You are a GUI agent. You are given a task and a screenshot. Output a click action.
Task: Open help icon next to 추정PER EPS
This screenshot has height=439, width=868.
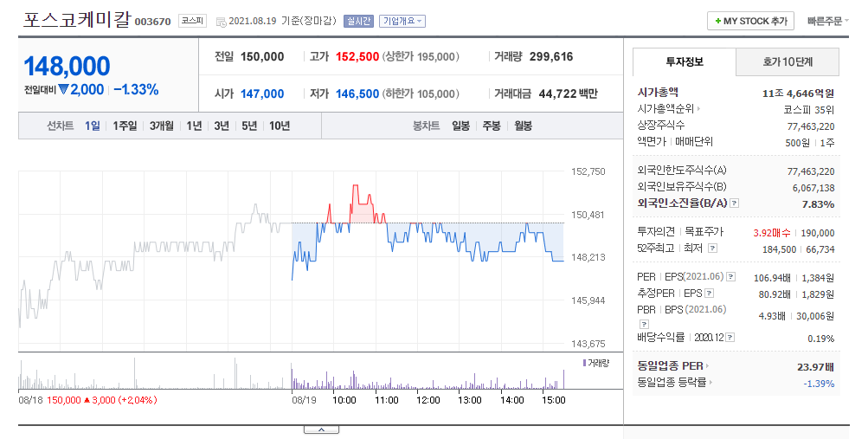pos(710,294)
